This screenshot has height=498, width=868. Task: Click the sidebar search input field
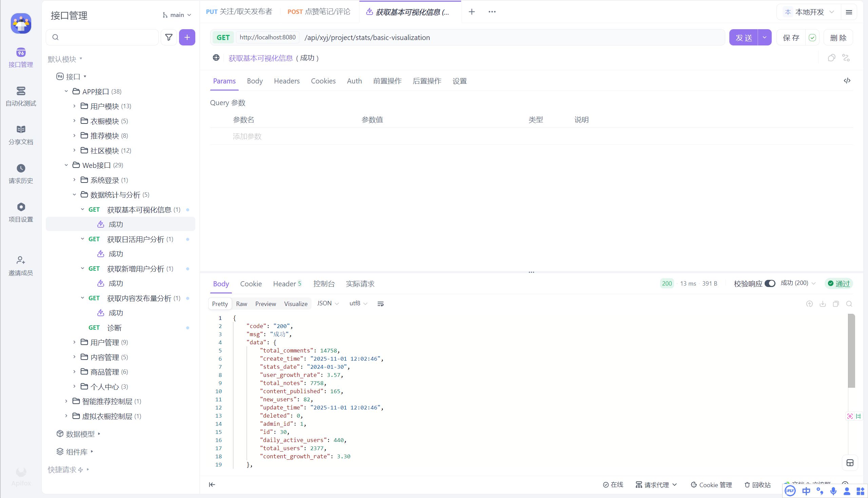coord(102,37)
